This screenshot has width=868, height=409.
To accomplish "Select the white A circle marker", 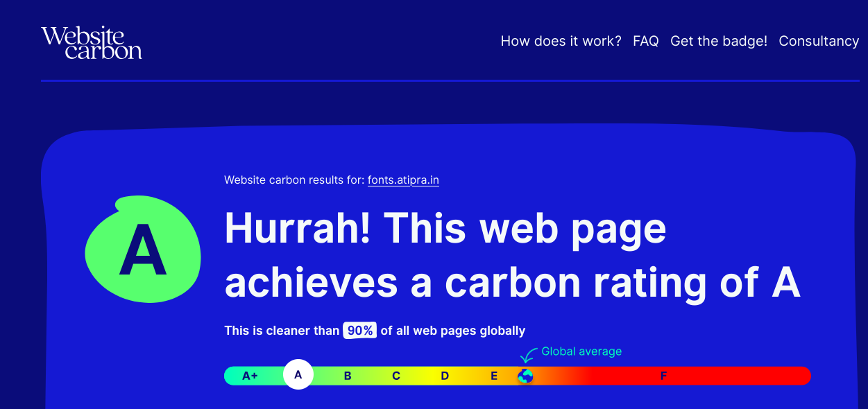I will click(x=298, y=375).
